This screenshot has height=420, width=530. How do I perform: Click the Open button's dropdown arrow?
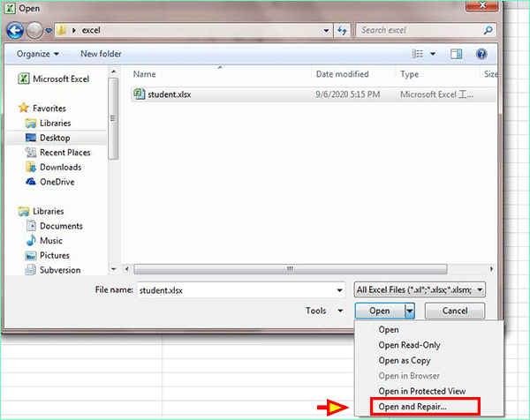pos(410,311)
